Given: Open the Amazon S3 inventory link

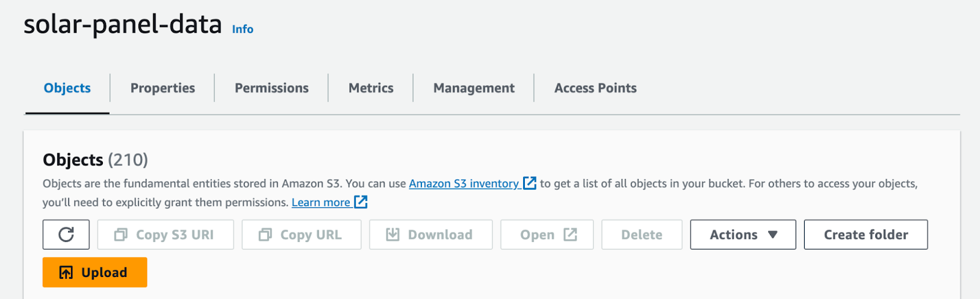Looking at the screenshot, I should pos(464,184).
